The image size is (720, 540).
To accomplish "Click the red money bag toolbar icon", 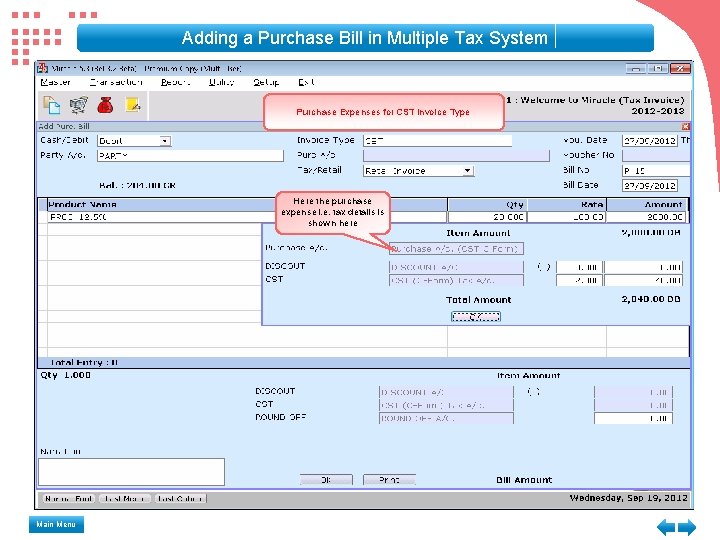I will coord(105,105).
